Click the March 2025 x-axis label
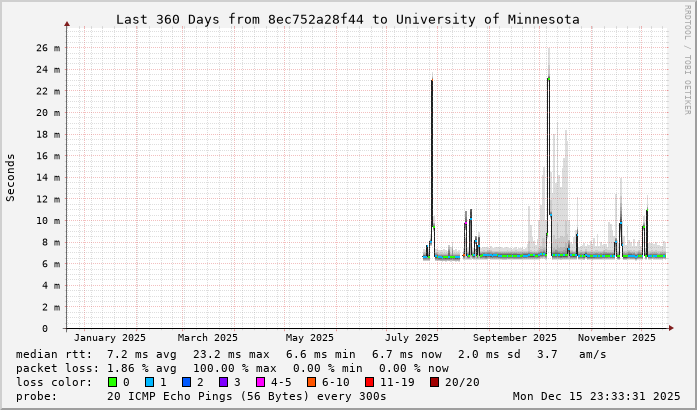697x410 pixels. point(208,338)
